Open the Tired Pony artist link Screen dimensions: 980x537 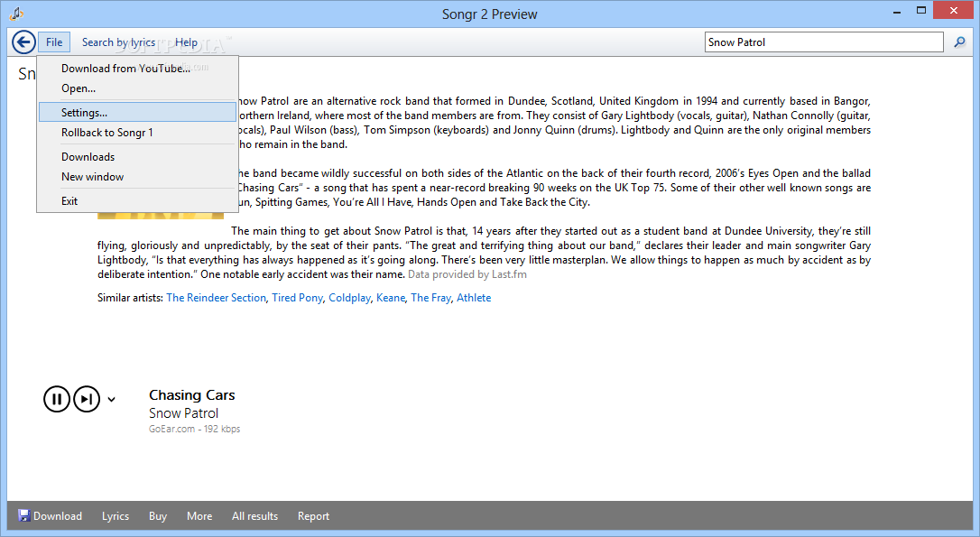tap(298, 298)
